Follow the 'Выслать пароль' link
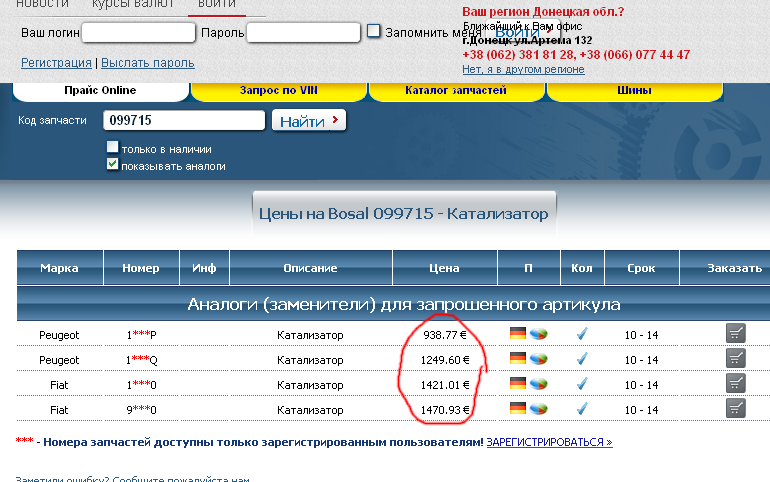Image resolution: width=770 pixels, height=482 pixels. point(148,63)
